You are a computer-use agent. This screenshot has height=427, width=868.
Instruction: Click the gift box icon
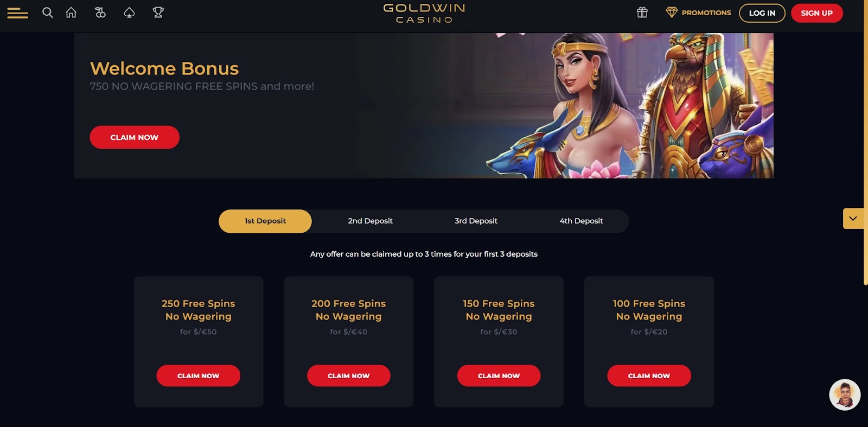pos(642,12)
